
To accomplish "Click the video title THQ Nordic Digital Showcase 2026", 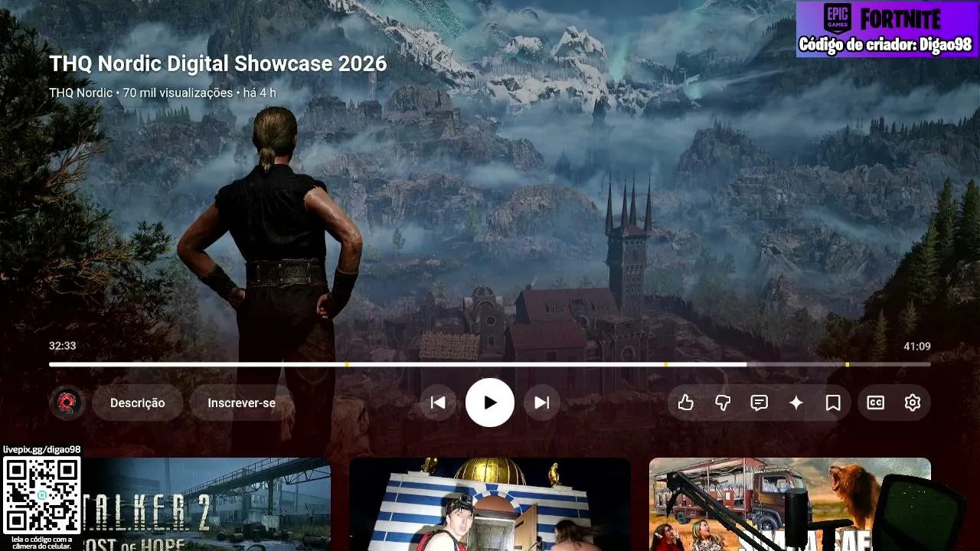I will tap(218, 64).
